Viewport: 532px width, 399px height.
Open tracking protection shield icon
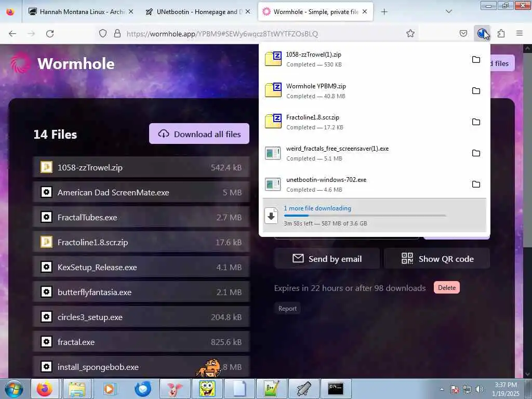point(103,34)
